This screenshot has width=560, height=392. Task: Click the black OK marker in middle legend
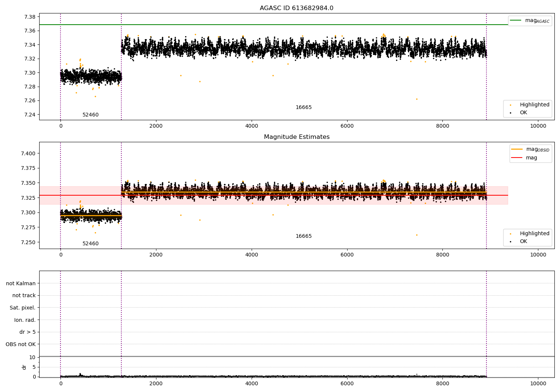tap(510, 242)
